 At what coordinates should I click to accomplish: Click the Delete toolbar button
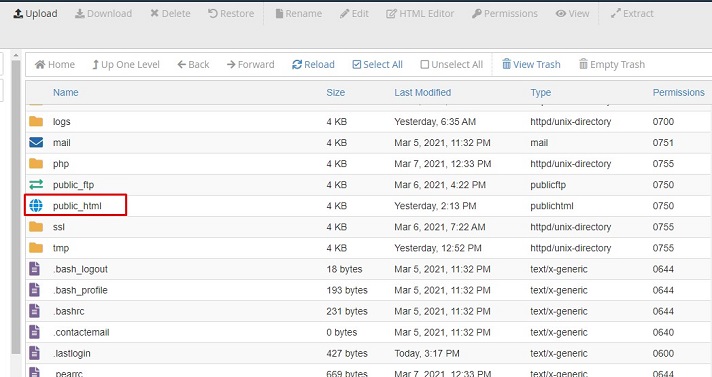(x=170, y=14)
